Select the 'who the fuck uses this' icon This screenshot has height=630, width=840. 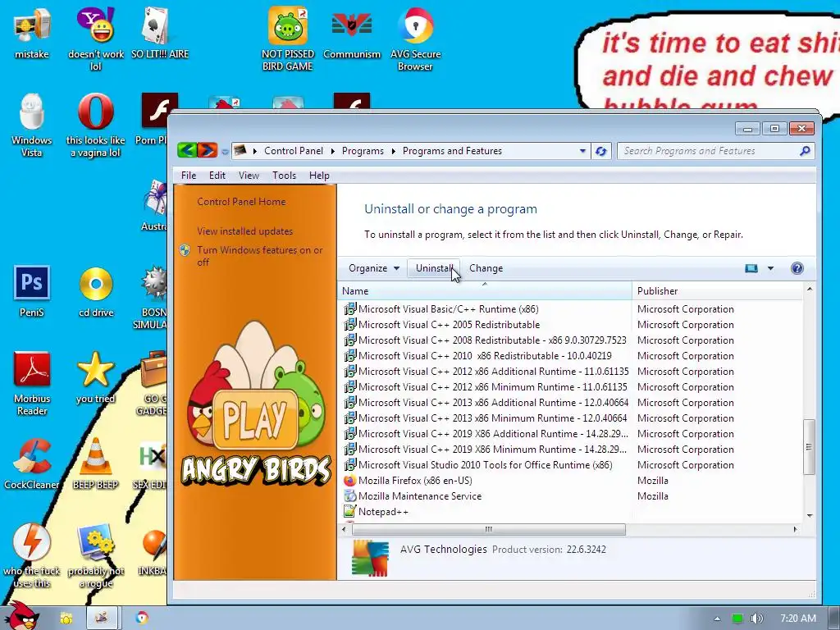click(x=32, y=556)
